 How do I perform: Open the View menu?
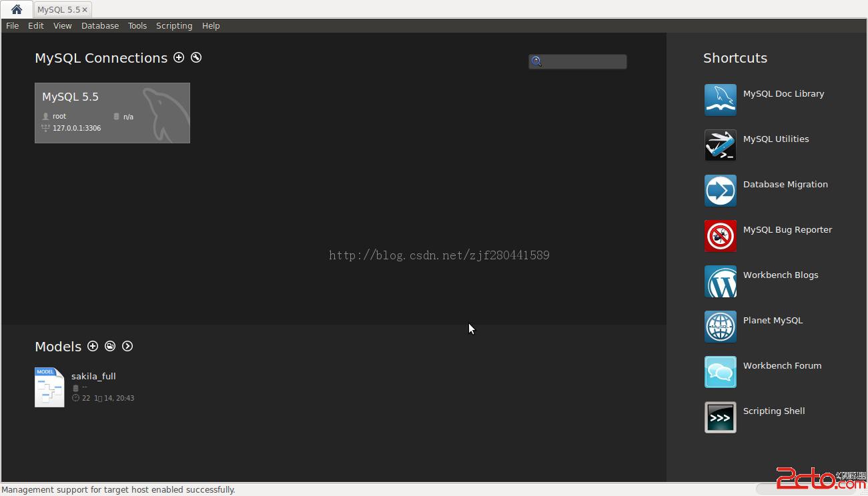pyautogui.click(x=63, y=25)
